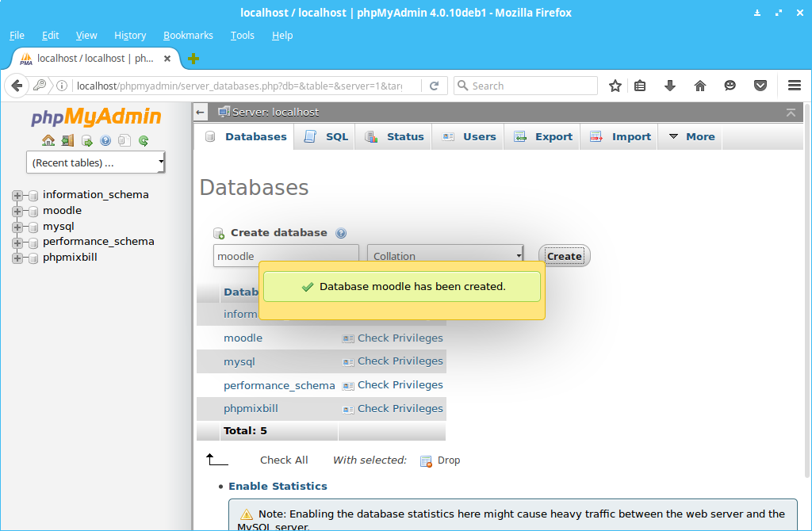Click the Check All link
Viewport: 812px width, 531px height.
[284, 460]
